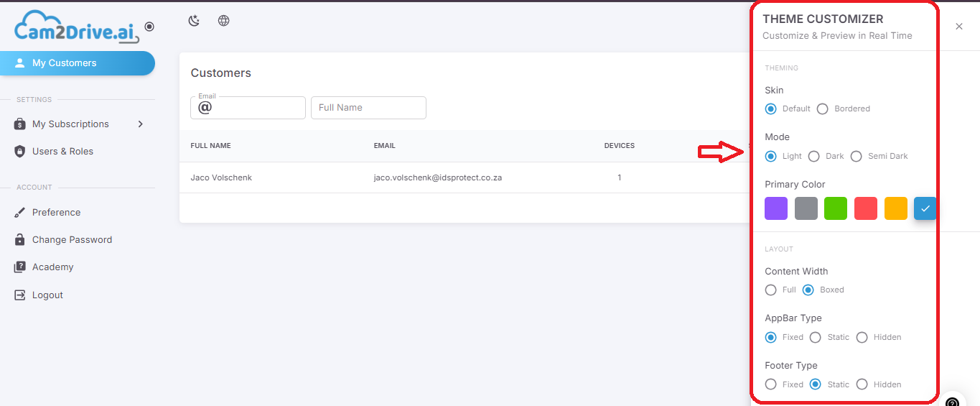Click the Full Name filter field
980x406 pixels.
click(368, 108)
